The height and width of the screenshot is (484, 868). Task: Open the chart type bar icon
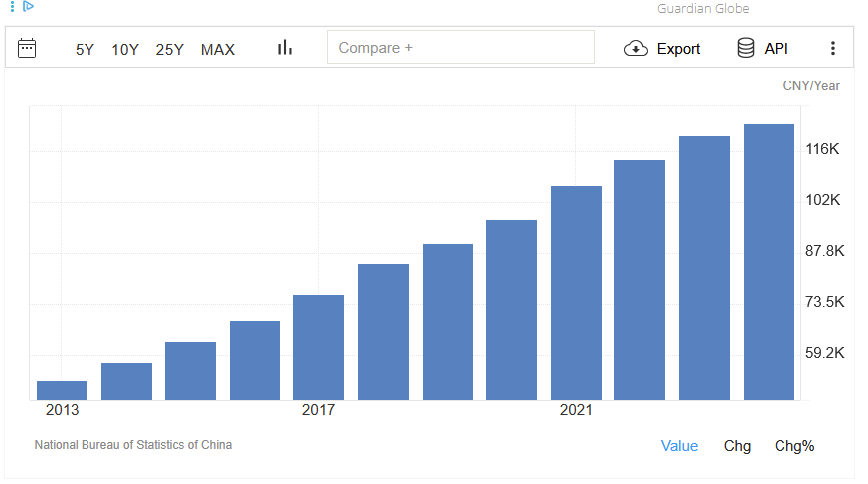point(285,48)
